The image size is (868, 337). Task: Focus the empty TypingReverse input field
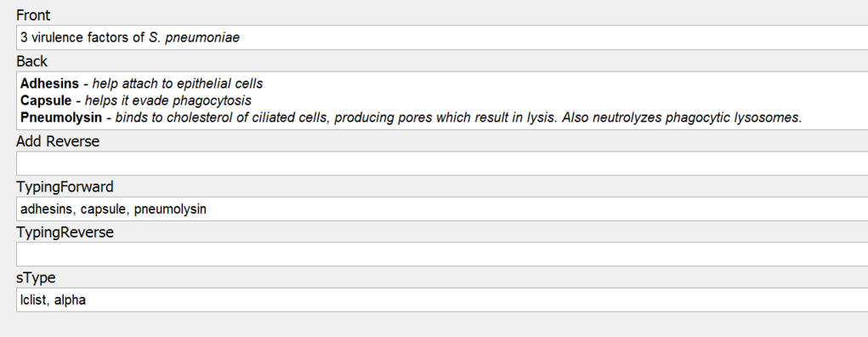pyautogui.click(x=442, y=254)
